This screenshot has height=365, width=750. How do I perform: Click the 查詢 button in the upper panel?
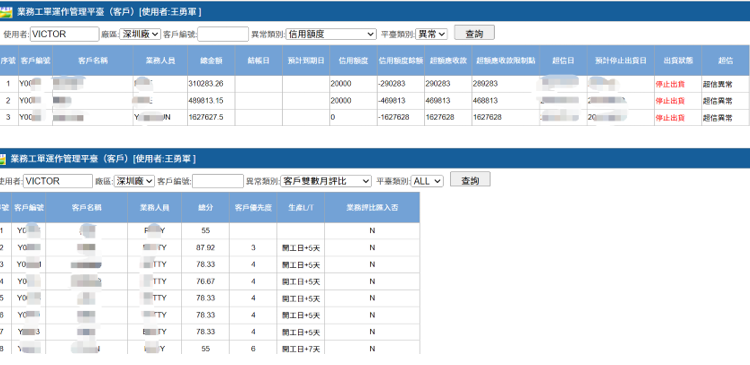pyautogui.click(x=474, y=33)
